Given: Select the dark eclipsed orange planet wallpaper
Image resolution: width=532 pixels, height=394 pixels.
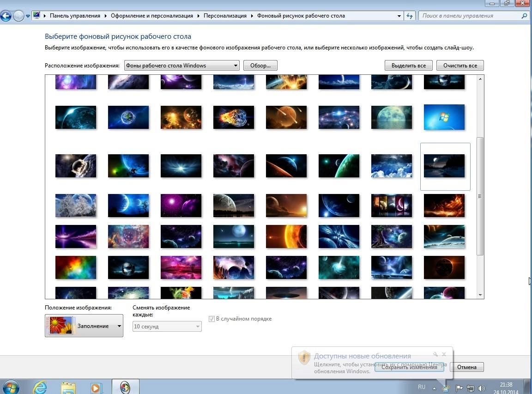Looking at the screenshot, I should click(444, 267).
